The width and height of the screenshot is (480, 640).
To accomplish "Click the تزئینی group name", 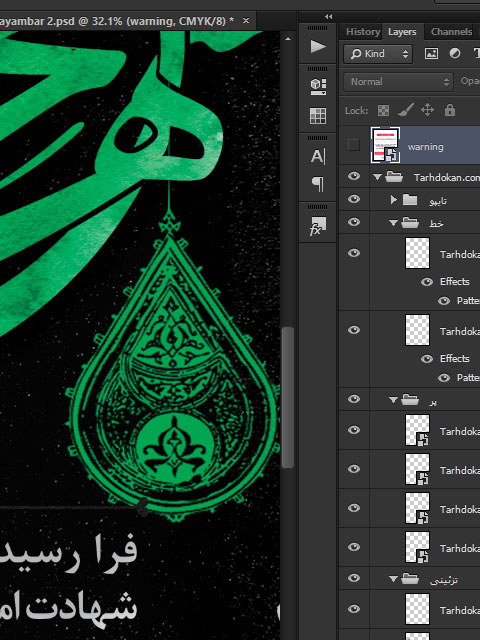I will [443, 580].
